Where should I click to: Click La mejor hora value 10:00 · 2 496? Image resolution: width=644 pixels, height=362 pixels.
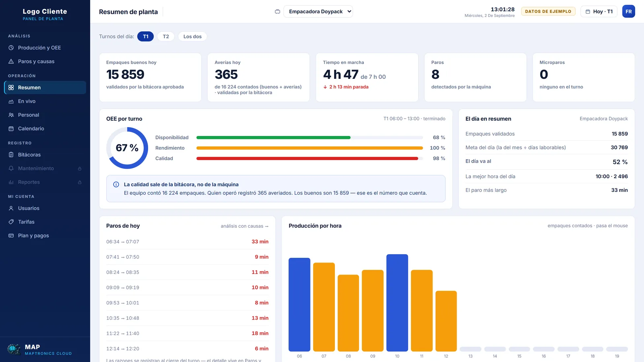[611, 177]
